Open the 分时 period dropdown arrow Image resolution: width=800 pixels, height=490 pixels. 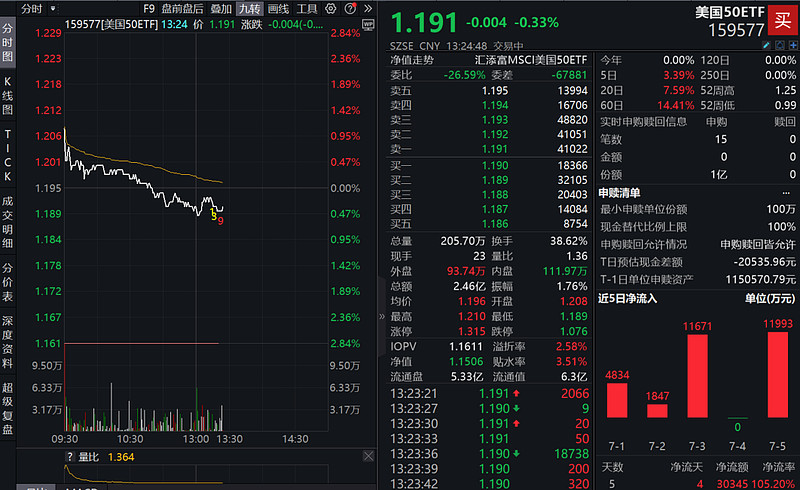pyautogui.click(x=53, y=9)
